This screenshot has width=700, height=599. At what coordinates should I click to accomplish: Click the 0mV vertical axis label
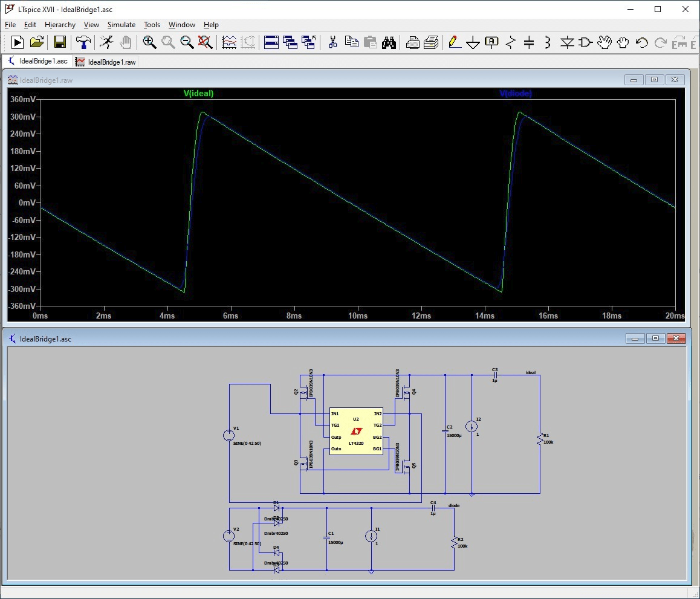pos(27,202)
